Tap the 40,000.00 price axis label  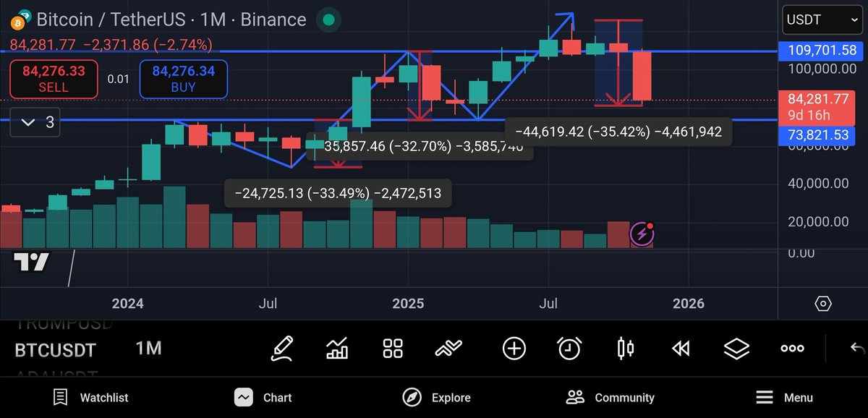coord(818,184)
